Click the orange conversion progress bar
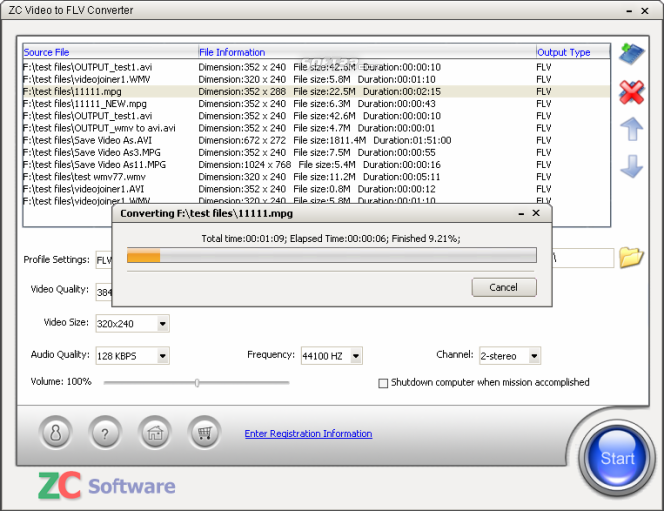This screenshot has width=664, height=511. tap(332, 255)
